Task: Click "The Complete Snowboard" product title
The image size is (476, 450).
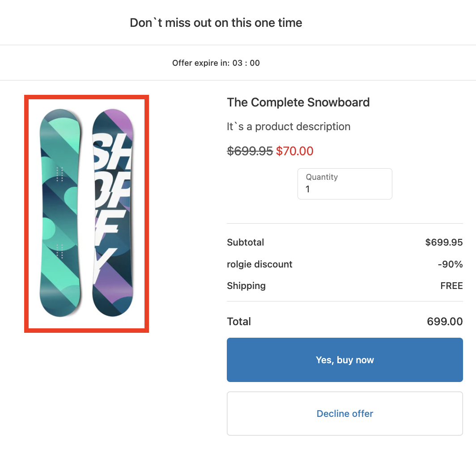Action: (298, 102)
